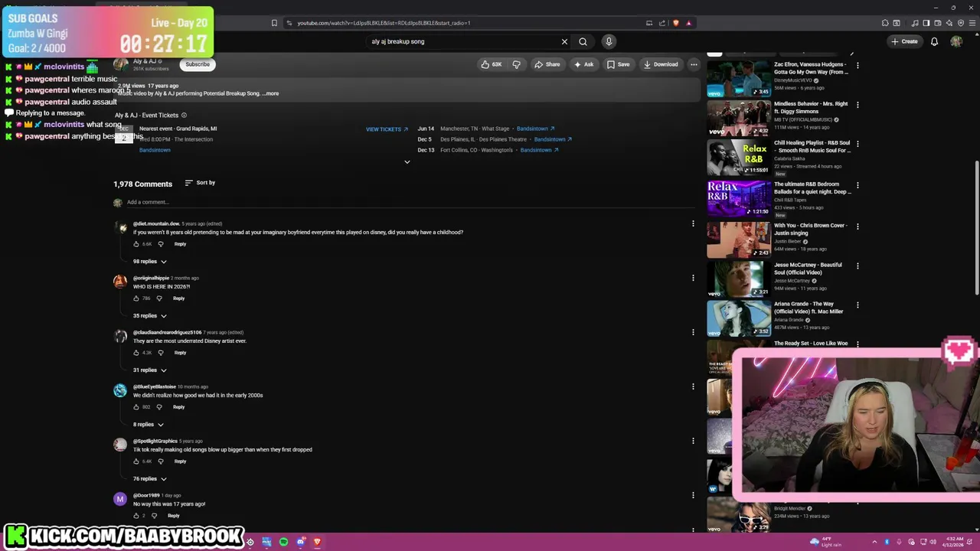Image resolution: width=980 pixels, height=551 pixels.
Task: Open Ariana Grande 'The Way' thumbnail
Action: (x=738, y=318)
